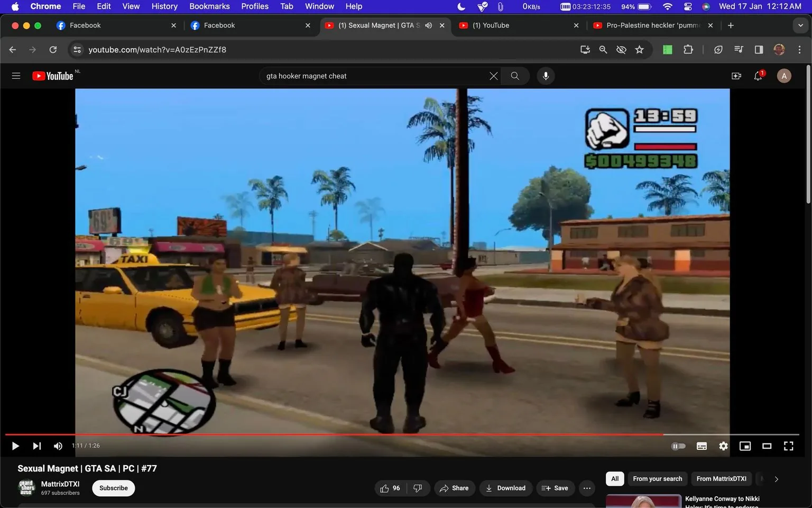This screenshot has width=812, height=508.
Task: Open the tab search dropdown
Action: tap(801, 25)
